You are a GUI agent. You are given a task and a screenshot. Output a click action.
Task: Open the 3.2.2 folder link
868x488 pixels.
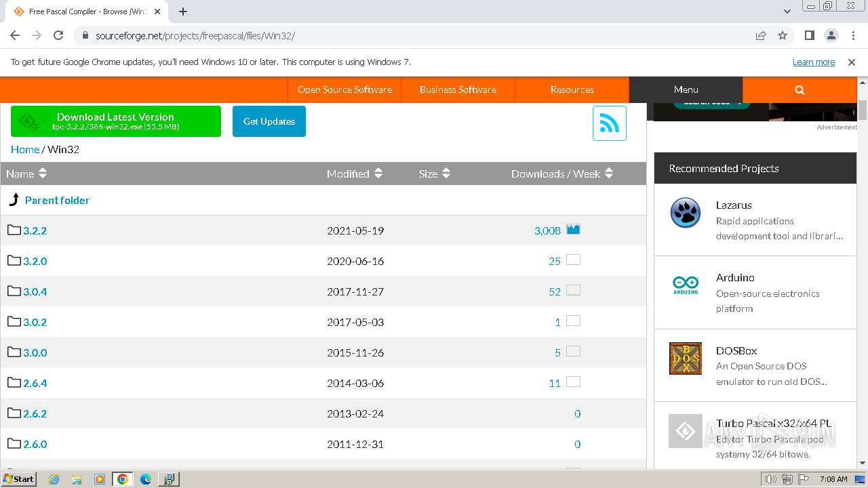point(35,230)
